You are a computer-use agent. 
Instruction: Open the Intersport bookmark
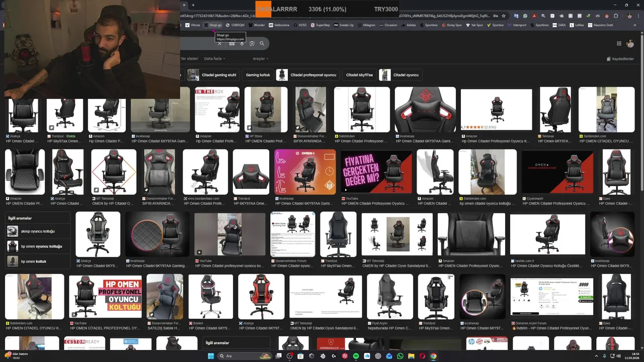(x=517, y=25)
